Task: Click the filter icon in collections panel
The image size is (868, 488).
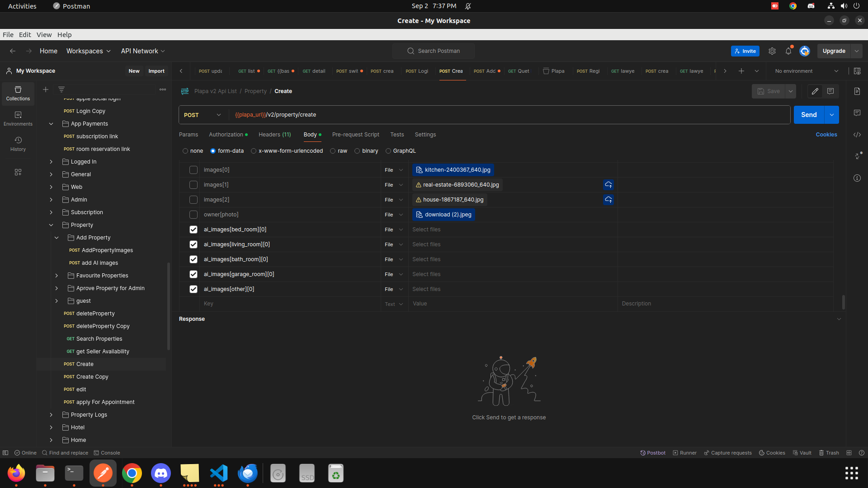Action: [61, 89]
